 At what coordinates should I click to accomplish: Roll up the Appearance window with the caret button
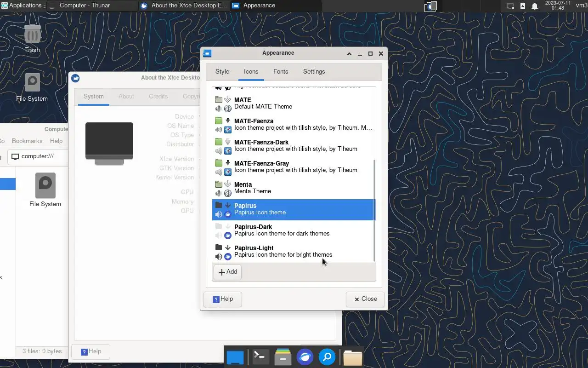349,54
